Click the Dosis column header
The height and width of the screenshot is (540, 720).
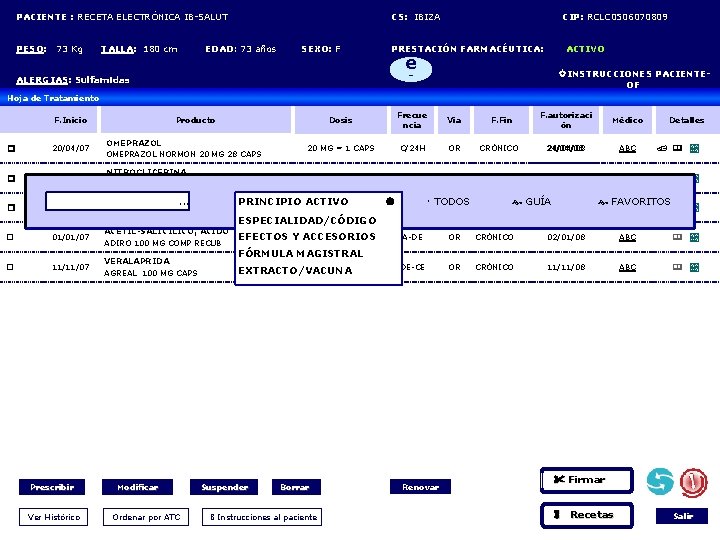[x=341, y=120]
